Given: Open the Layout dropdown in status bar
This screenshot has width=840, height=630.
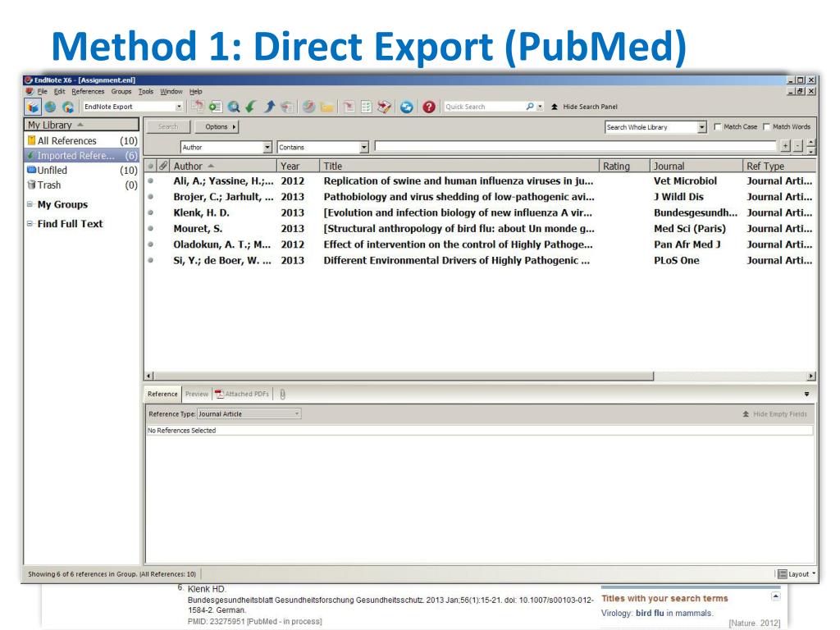Looking at the screenshot, I should tap(797, 573).
